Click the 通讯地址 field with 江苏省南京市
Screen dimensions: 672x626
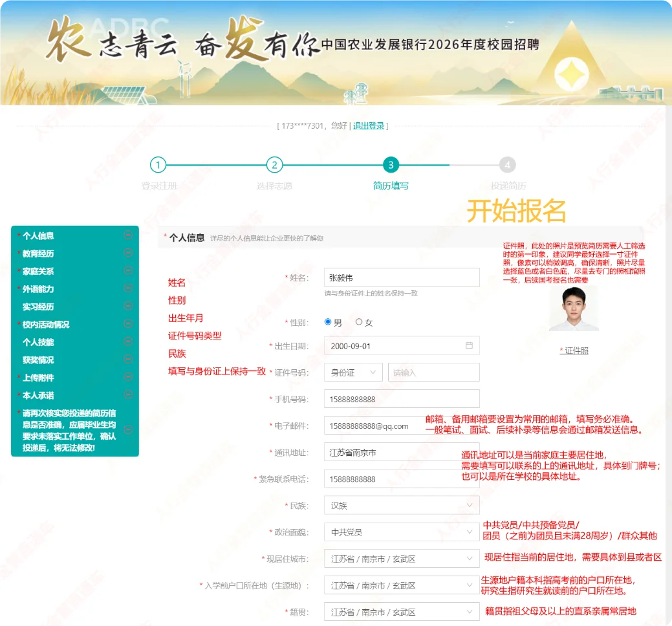click(402, 453)
